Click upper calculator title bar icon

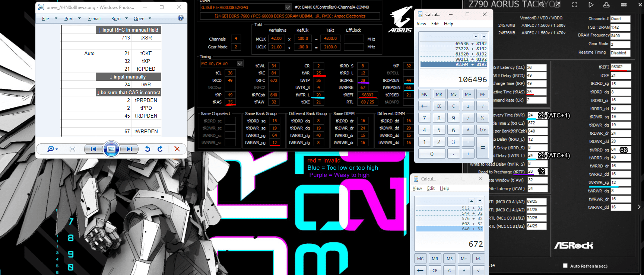pos(420,14)
